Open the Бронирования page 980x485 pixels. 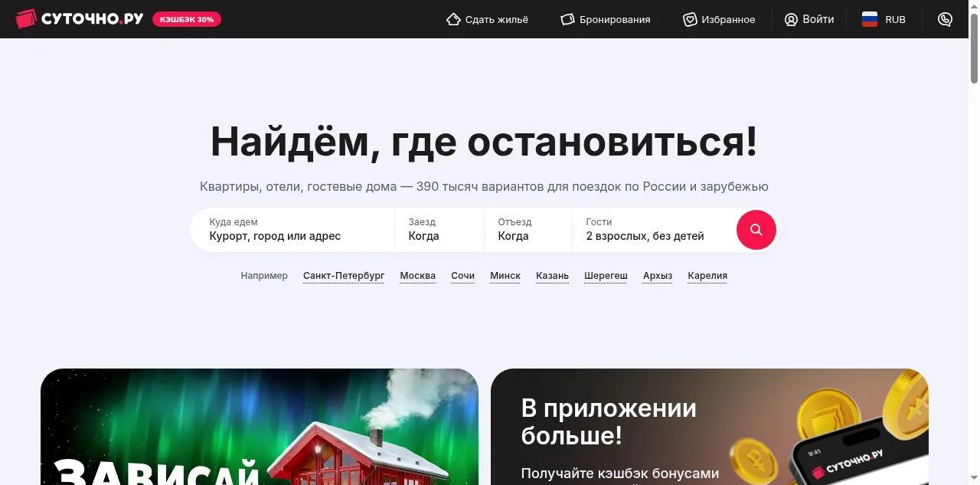[615, 20]
